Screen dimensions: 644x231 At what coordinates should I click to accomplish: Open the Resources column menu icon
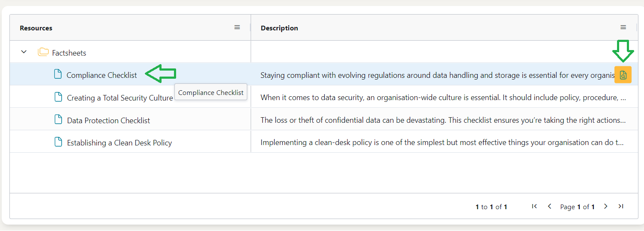pyautogui.click(x=237, y=27)
